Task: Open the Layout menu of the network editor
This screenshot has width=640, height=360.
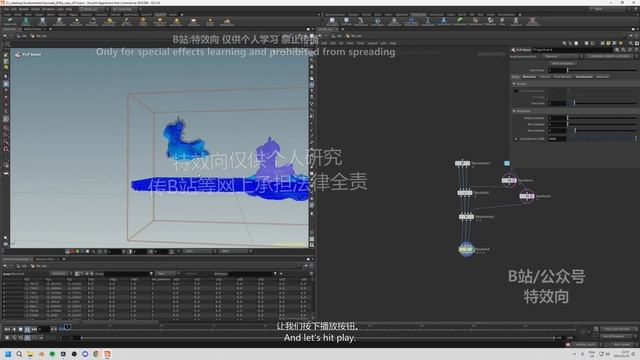Action: coord(372,43)
